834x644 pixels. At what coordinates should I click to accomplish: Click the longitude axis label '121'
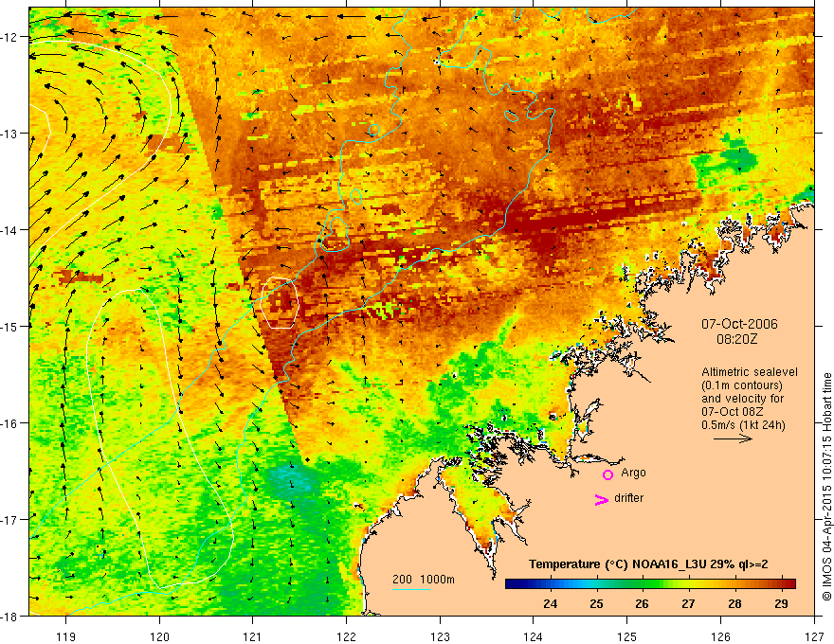tap(253, 636)
